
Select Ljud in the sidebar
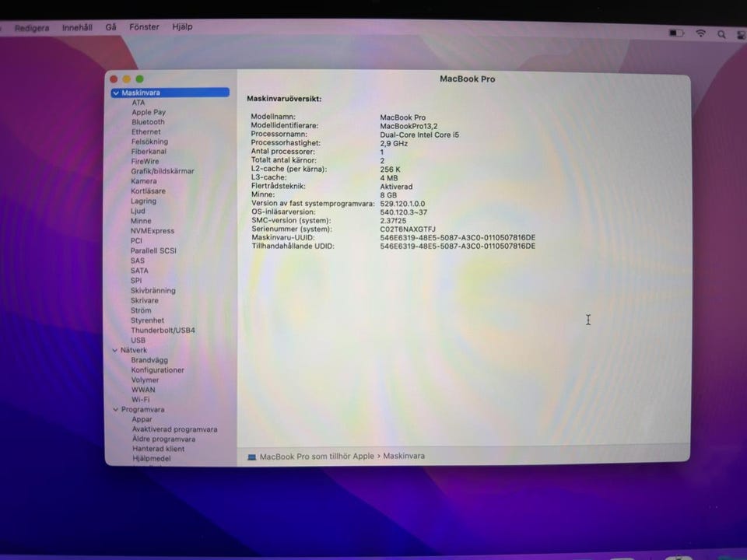(139, 211)
